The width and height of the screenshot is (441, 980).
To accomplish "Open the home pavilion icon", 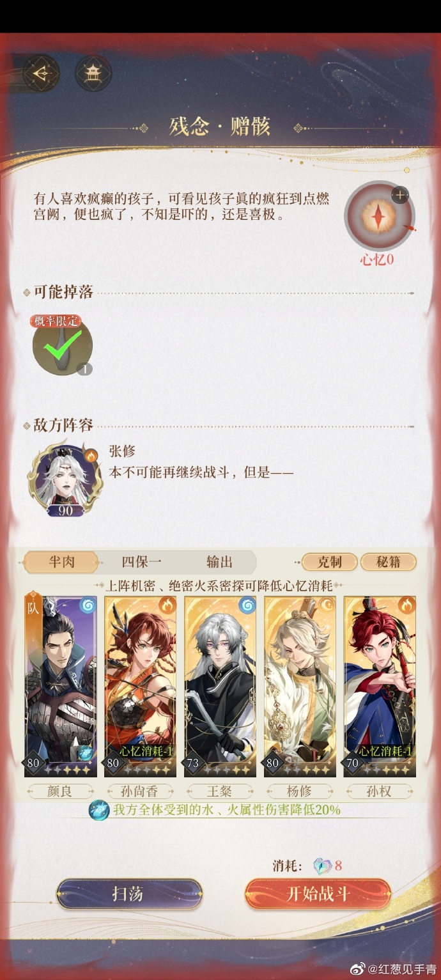I will click(93, 74).
